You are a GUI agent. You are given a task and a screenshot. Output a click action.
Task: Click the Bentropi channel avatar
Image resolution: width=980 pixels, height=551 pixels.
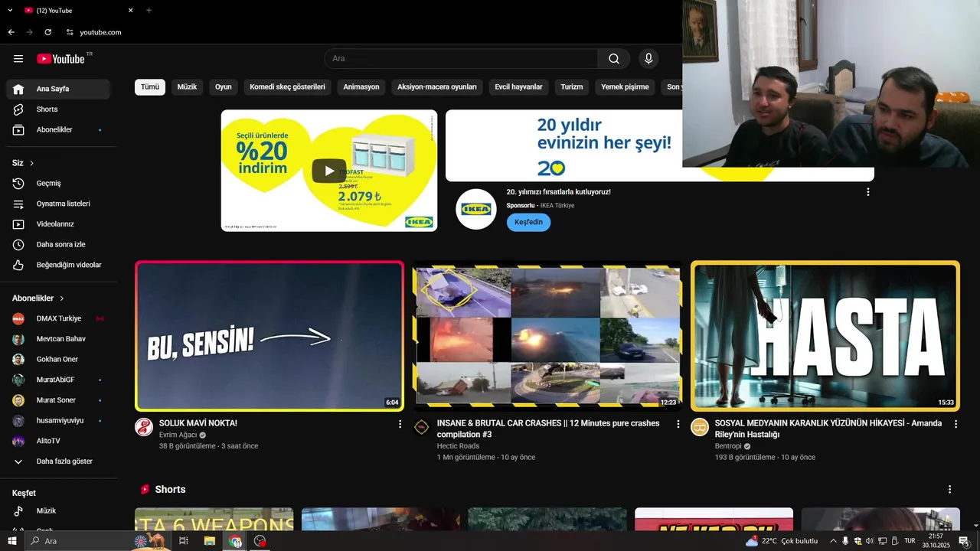pos(700,427)
